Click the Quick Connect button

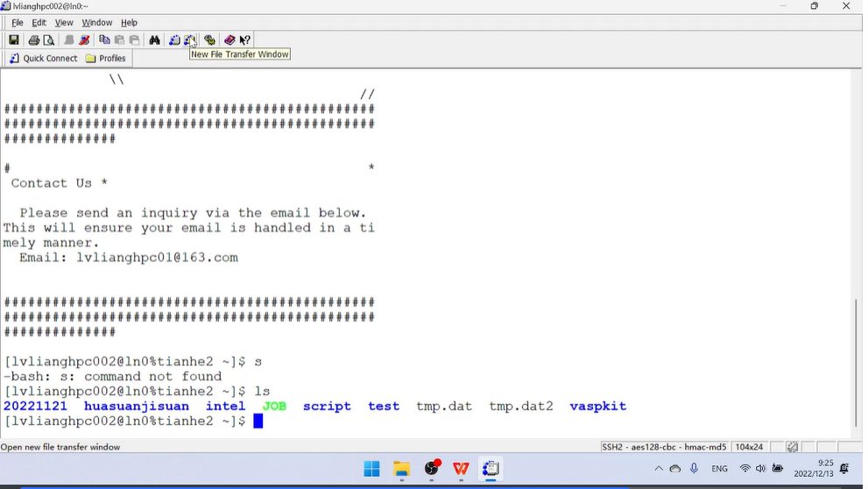coord(43,59)
